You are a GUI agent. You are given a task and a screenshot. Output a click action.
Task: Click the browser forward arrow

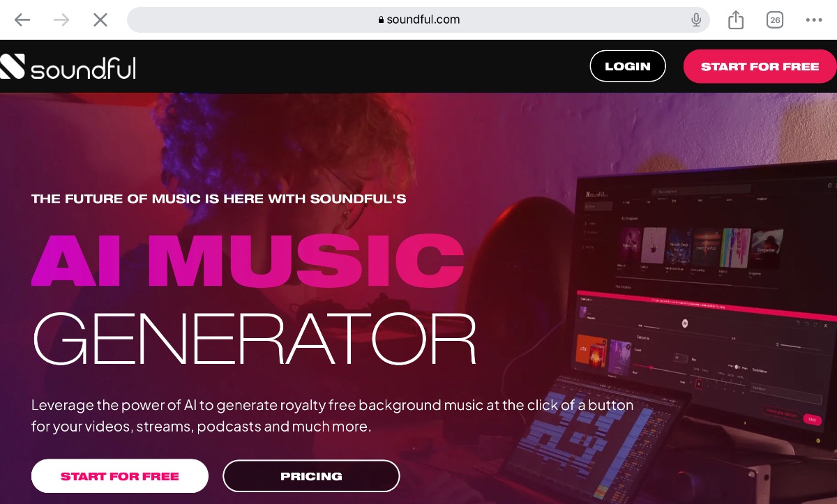point(61,20)
